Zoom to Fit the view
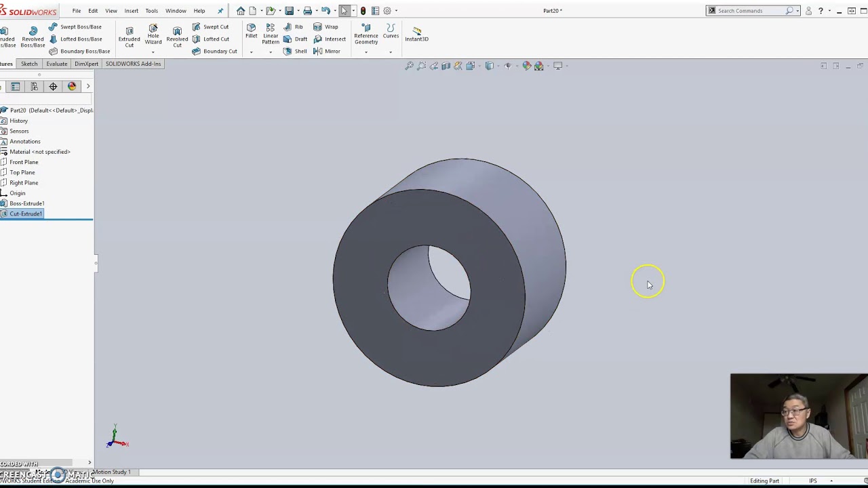Image resolution: width=868 pixels, height=488 pixels. point(410,66)
